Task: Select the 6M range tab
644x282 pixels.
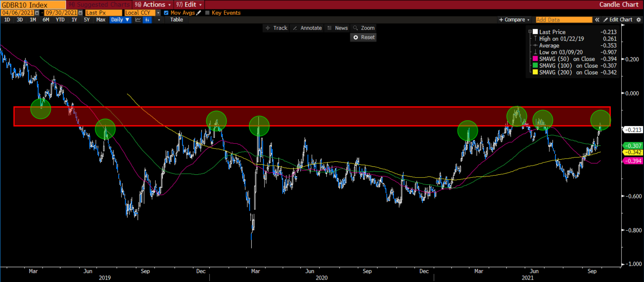Action: (x=46, y=20)
